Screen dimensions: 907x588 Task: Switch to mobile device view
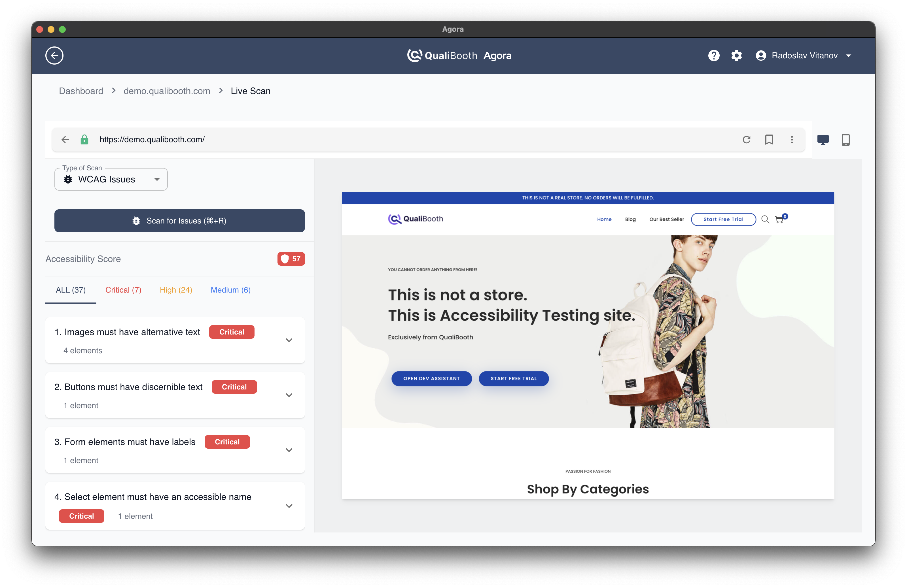(845, 140)
